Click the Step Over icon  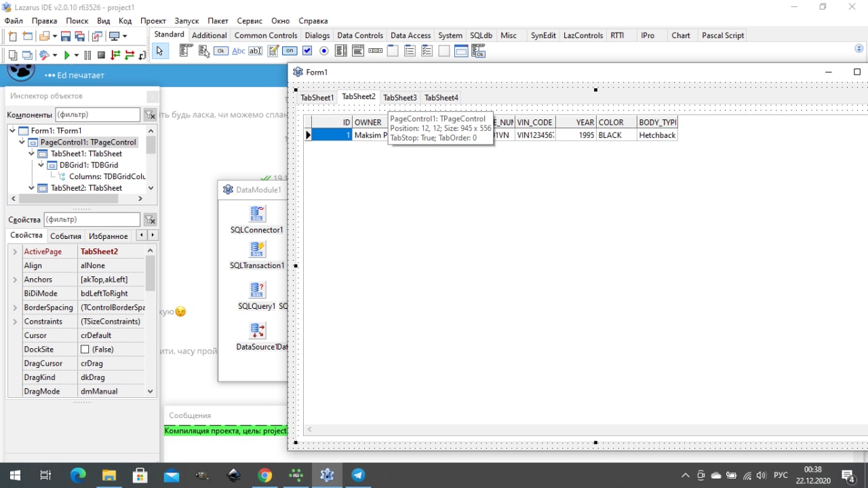130,55
